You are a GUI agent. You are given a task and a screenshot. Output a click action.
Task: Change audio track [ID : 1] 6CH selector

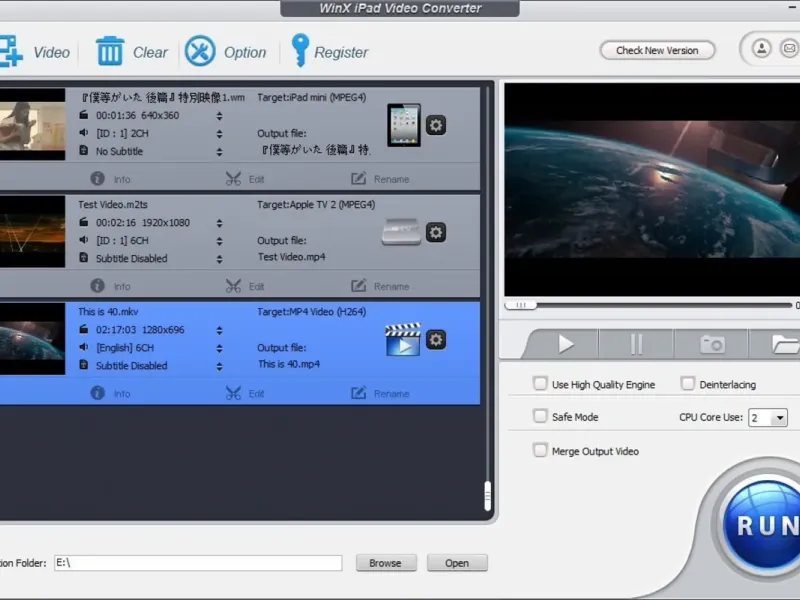[219, 241]
